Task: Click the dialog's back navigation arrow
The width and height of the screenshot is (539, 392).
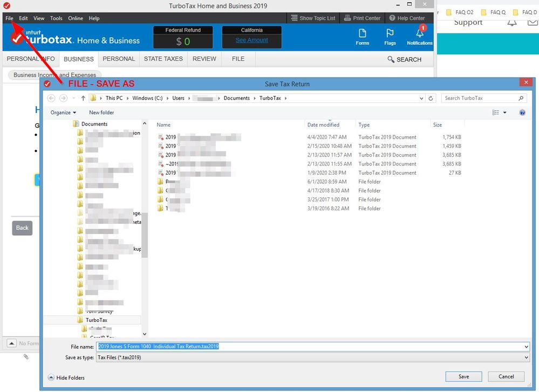Action: point(52,98)
